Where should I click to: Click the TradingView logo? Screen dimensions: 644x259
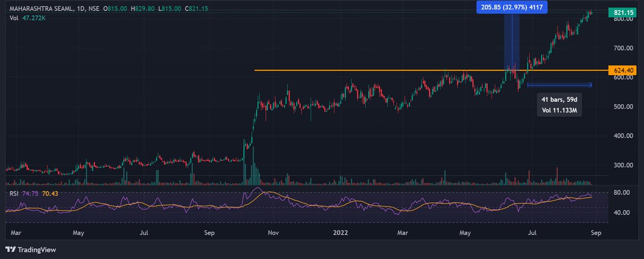31,250
